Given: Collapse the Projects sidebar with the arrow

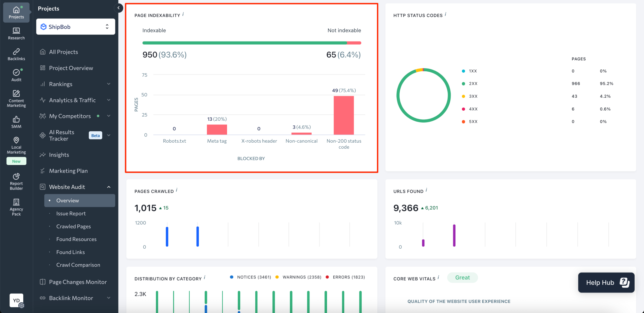Looking at the screenshot, I should (119, 8).
